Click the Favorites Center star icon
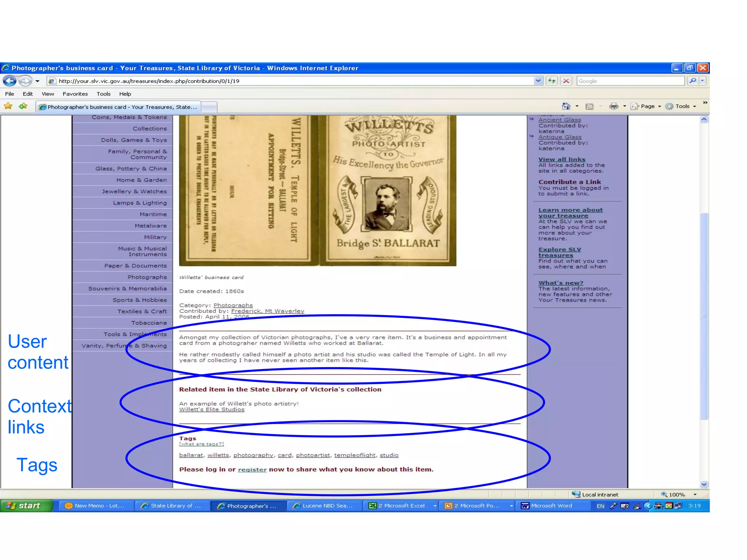 coord(8,106)
